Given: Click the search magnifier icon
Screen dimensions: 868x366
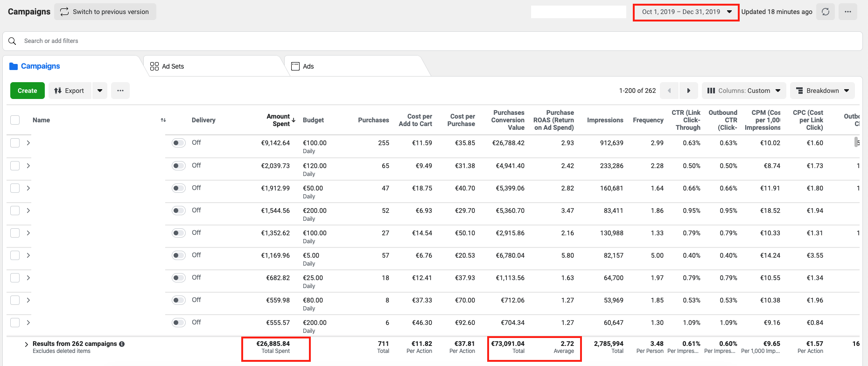Looking at the screenshot, I should point(13,41).
